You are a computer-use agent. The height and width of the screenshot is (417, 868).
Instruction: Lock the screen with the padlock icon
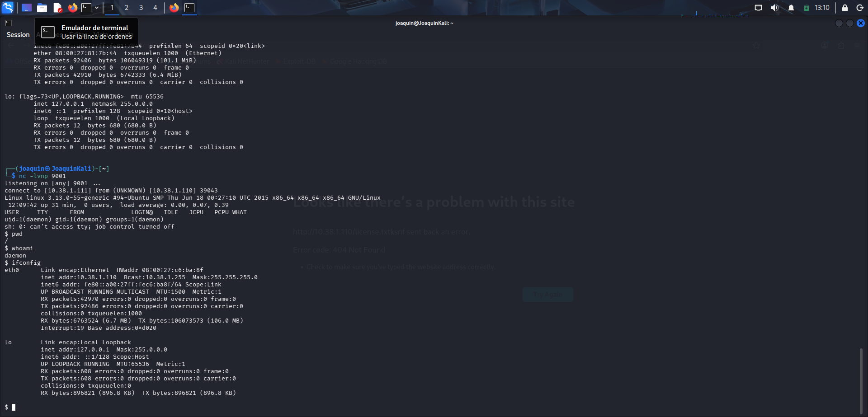point(845,7)
